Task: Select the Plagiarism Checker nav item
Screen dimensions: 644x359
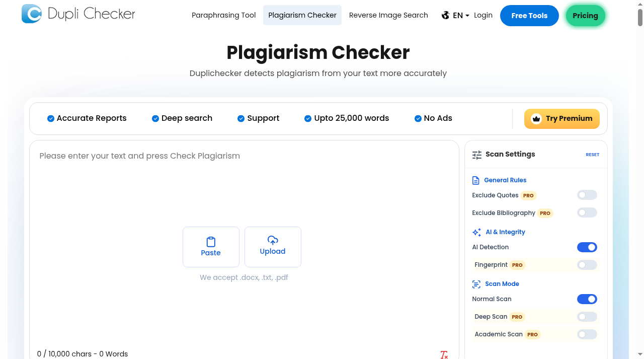Action: [302, 15]
